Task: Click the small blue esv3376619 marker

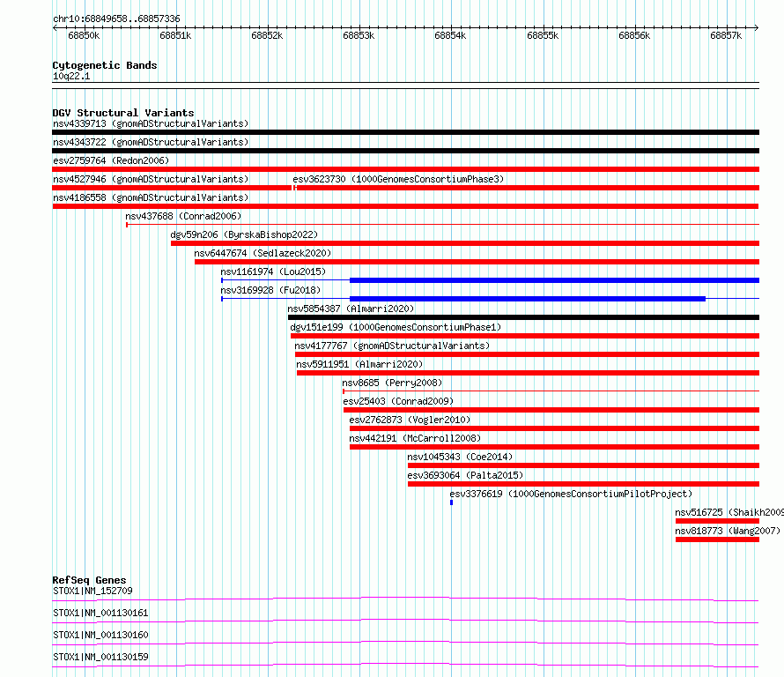Action: tap(452, 502)
